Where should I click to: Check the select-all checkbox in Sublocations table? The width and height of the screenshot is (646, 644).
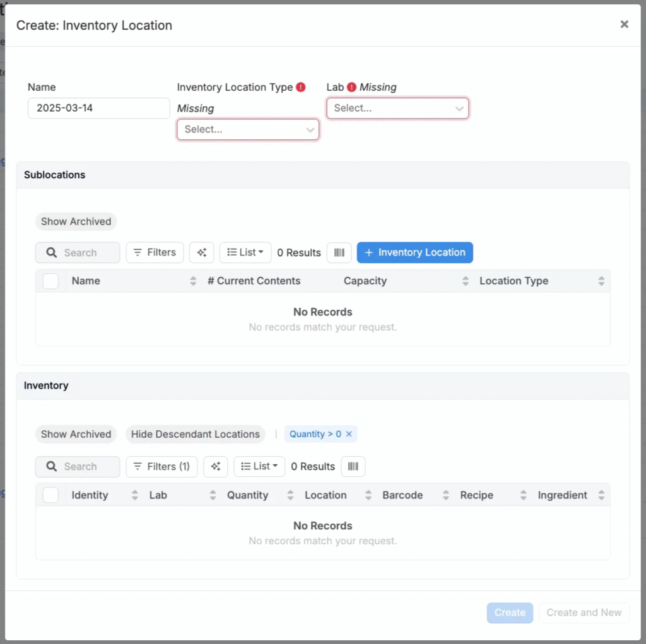click(50, 281)
